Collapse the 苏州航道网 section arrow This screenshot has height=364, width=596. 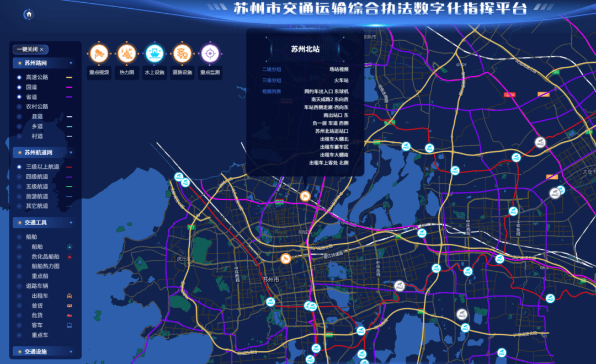tap(71, 152)
